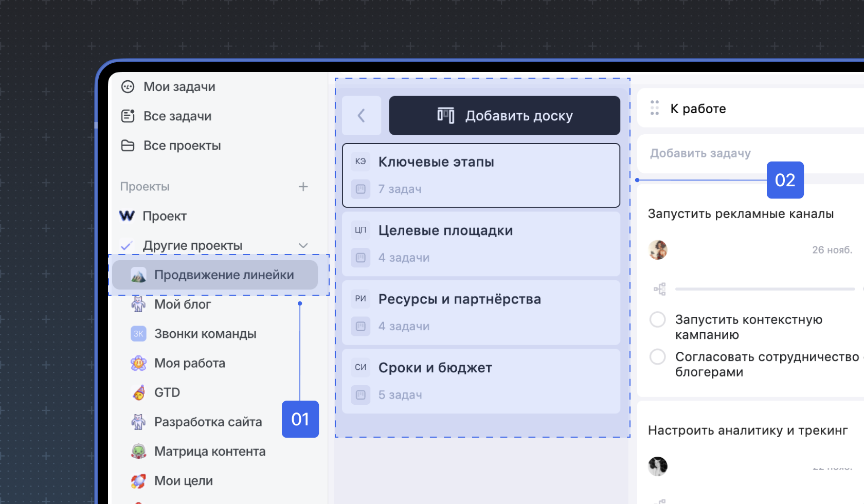864x504 pixels.
Task: Click the smiley icon next to Мои задачи
Action: (128, 86)
